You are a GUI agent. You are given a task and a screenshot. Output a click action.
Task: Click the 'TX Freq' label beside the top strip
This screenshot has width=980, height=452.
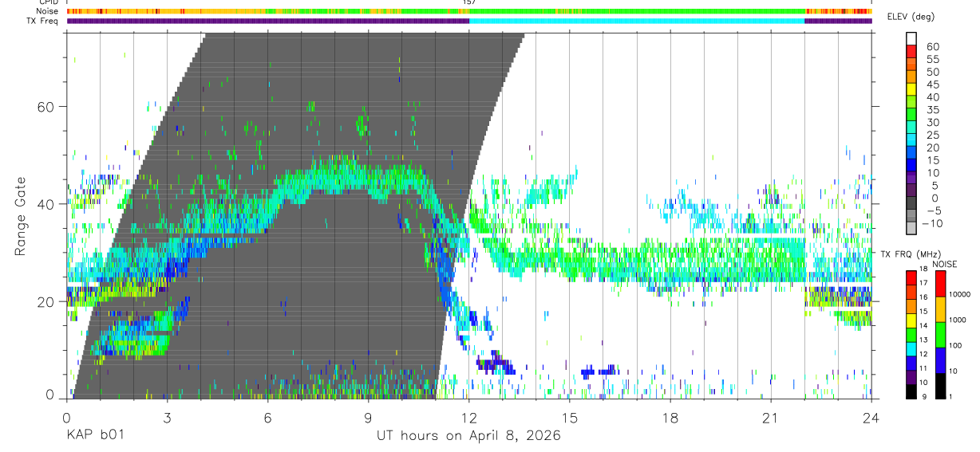(x=44, y=21)
